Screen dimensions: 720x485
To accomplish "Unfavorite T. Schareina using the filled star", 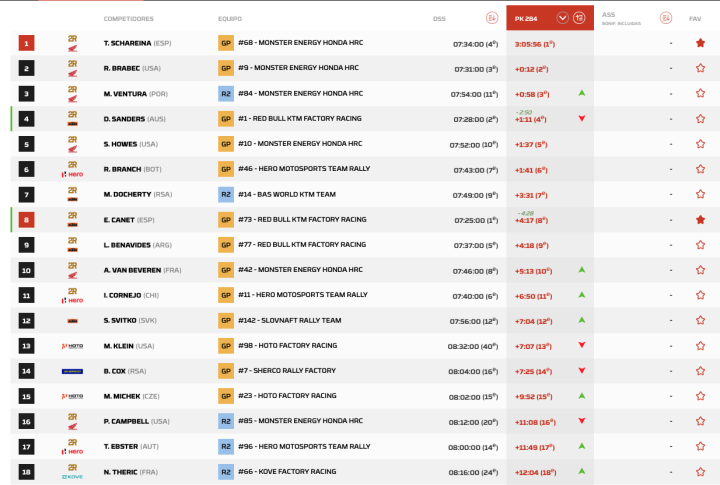I will [700, 43].
